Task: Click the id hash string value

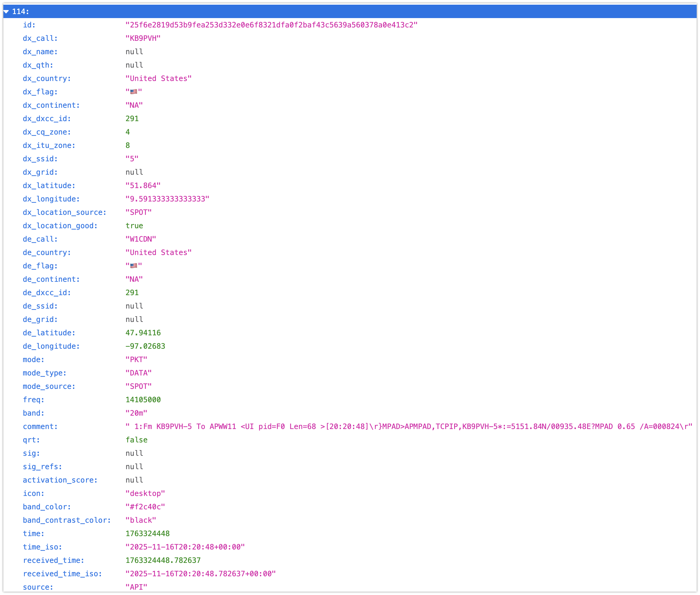Action: [x=271, y=25]
